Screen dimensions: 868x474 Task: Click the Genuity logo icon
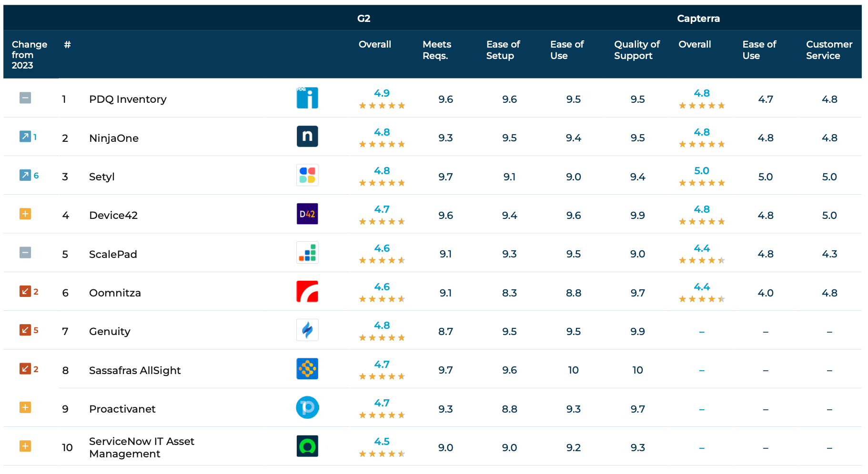[x=307, y=330]
